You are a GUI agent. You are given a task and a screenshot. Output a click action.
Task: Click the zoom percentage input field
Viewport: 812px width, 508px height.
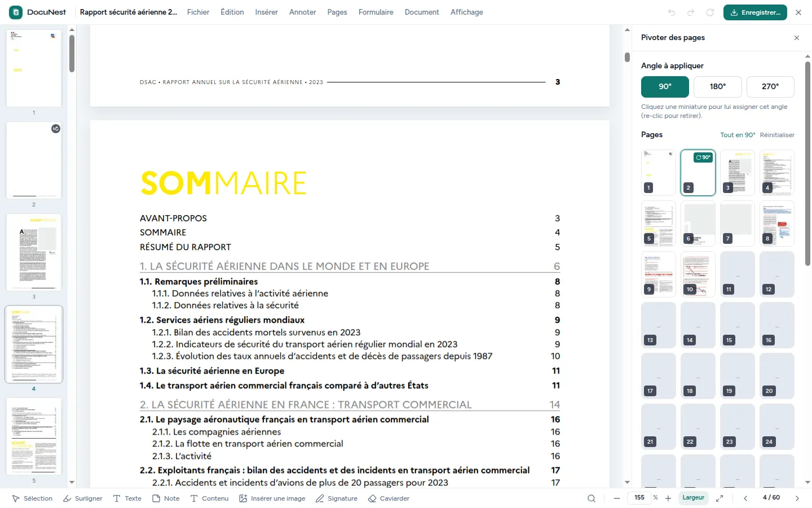click(x=639, y=498)
